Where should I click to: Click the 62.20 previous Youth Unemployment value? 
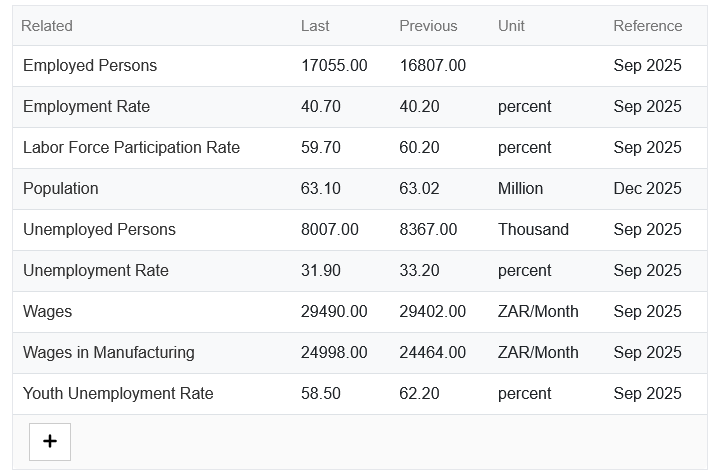[x=420, y=394]
